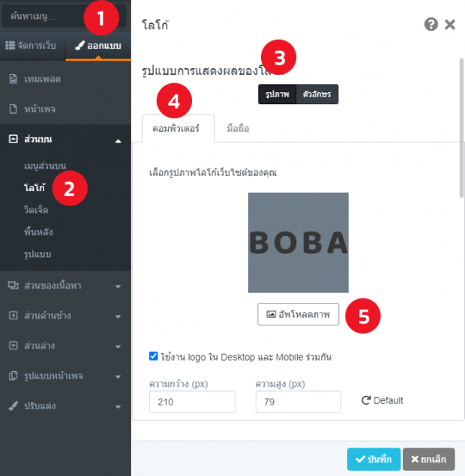Click the customize (ปรับแต่ง) brush icon

[x=13, y=406]
